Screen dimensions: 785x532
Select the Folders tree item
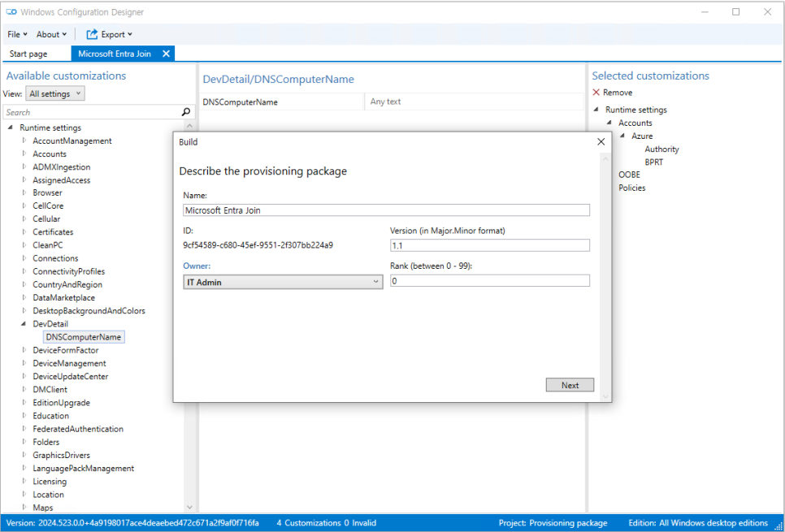46,442
